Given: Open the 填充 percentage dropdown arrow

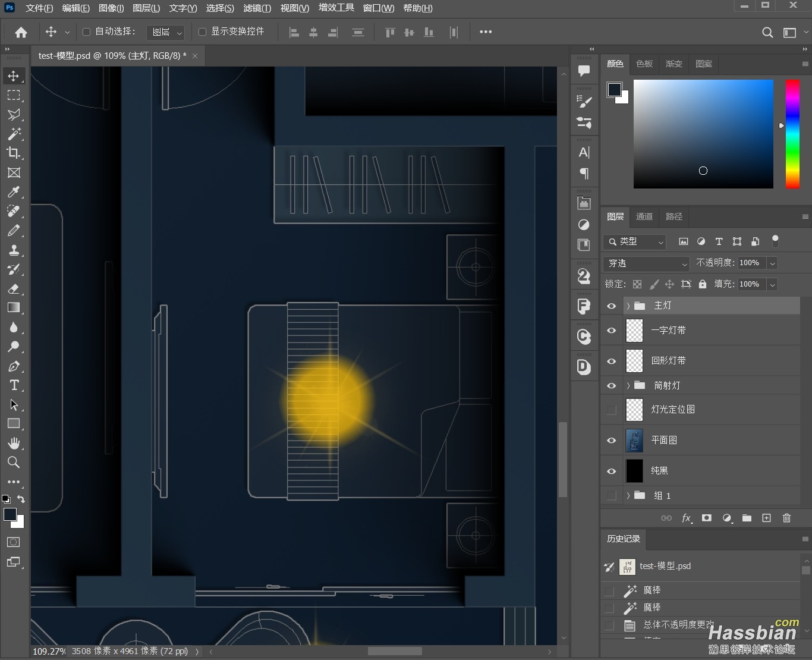Looking at the screenshot, I should coord(772,284).
